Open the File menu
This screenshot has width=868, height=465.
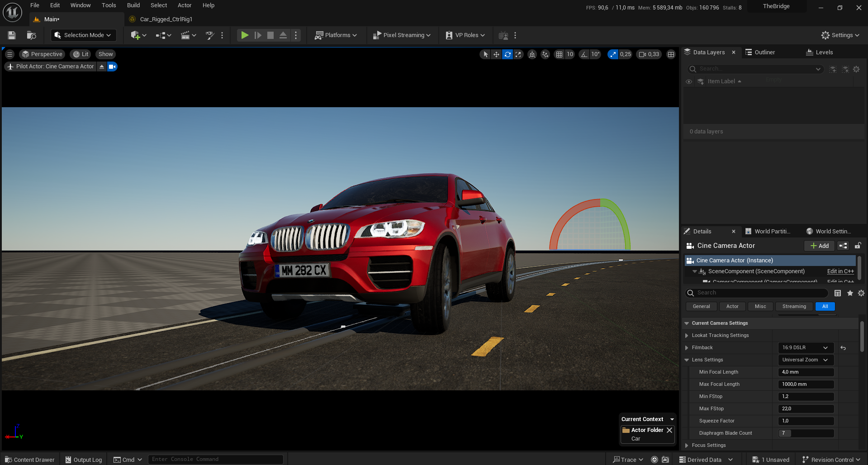35,5
